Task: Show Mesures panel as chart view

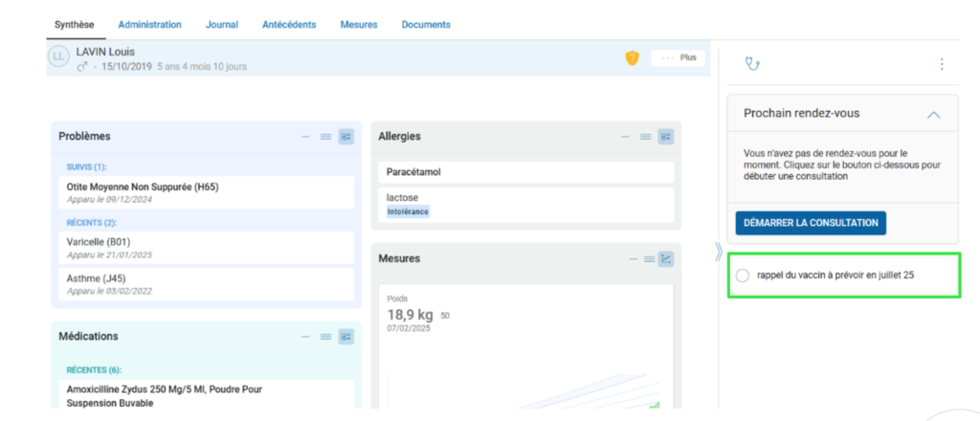Action: pos(666,258)
